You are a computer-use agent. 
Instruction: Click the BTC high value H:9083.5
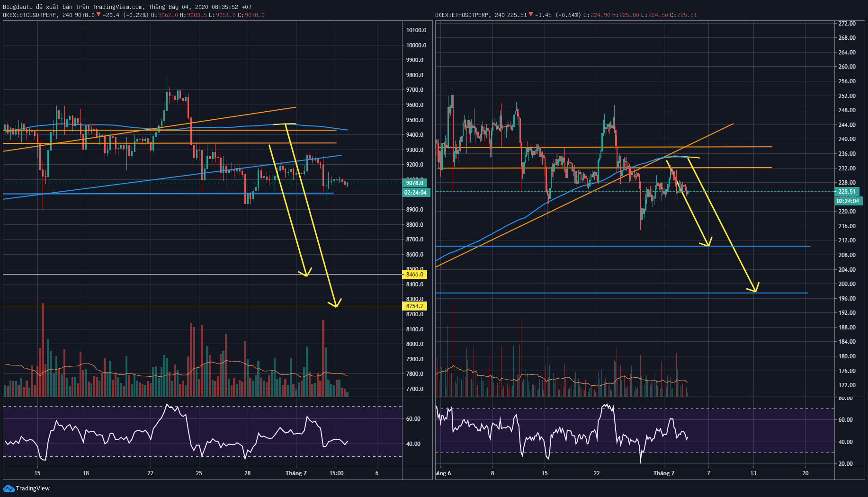(x=193, y=15)
